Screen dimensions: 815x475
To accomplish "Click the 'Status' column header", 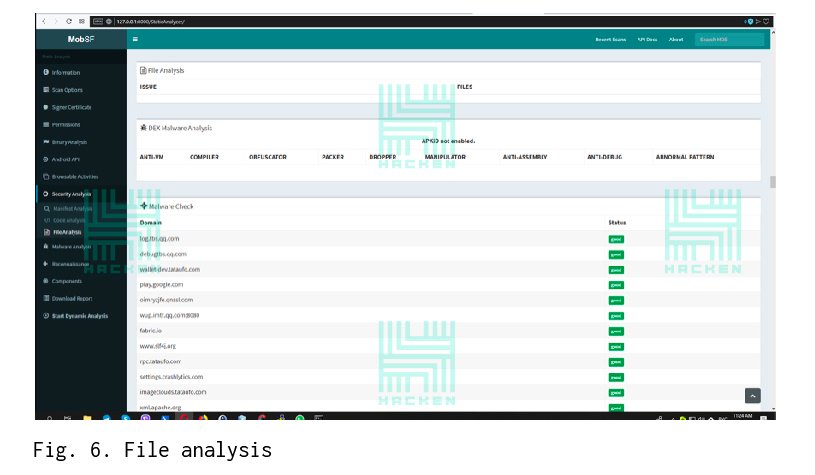I will 617,222.
